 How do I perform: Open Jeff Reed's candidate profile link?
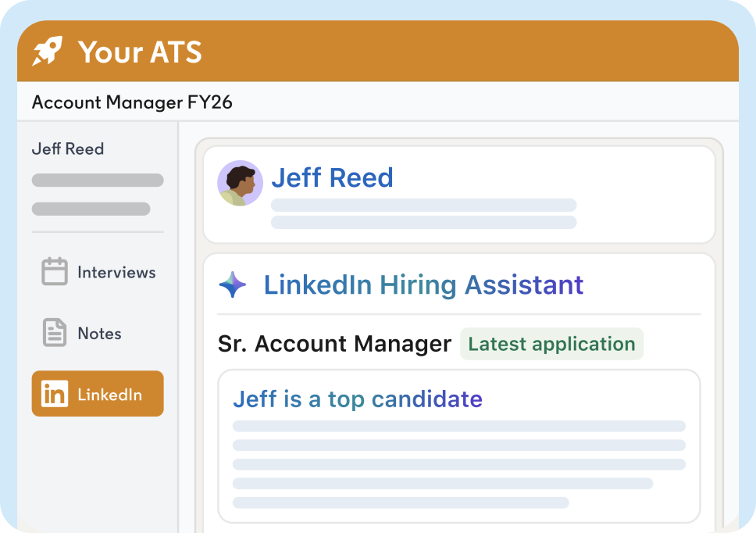332,178
